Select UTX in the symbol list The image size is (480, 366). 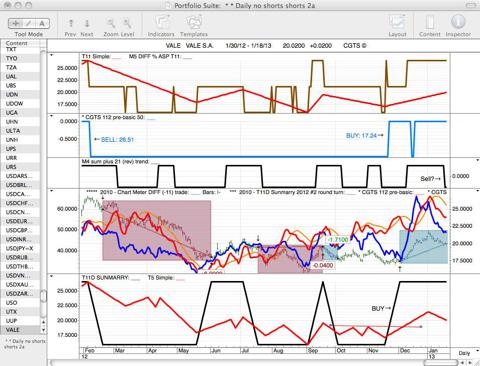[21, 312]
